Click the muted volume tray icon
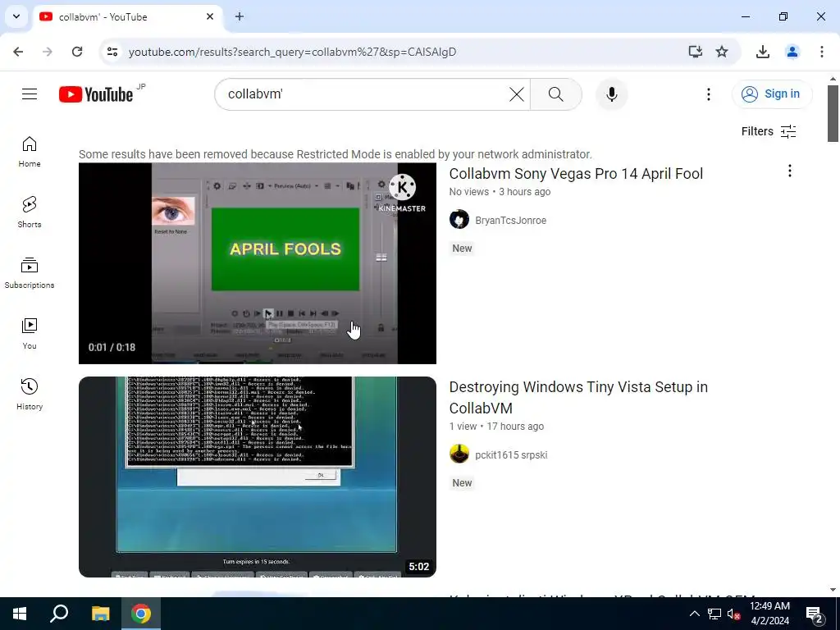 pyautogui.click(x=733, y=614)
